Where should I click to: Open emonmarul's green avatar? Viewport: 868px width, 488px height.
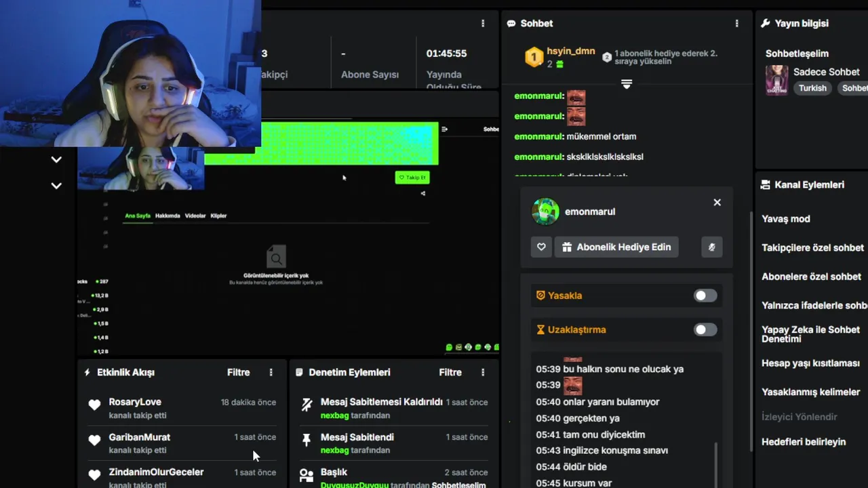[546, 211]
